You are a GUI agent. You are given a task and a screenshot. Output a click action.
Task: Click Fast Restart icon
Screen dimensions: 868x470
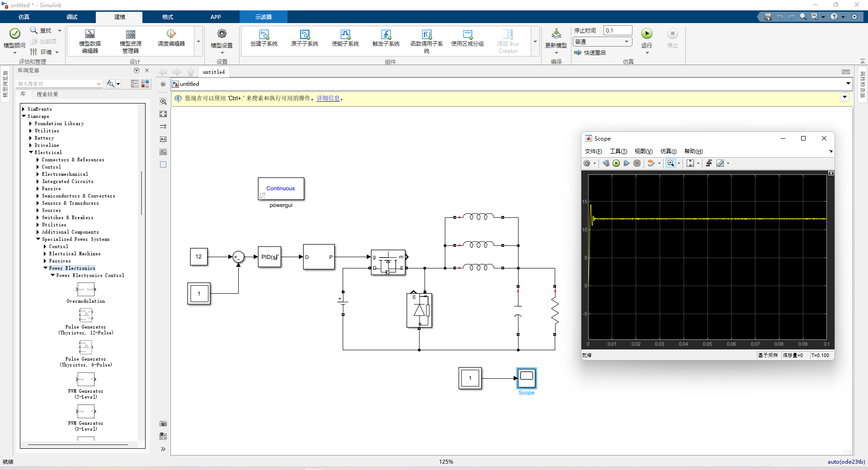coord(578,52)
